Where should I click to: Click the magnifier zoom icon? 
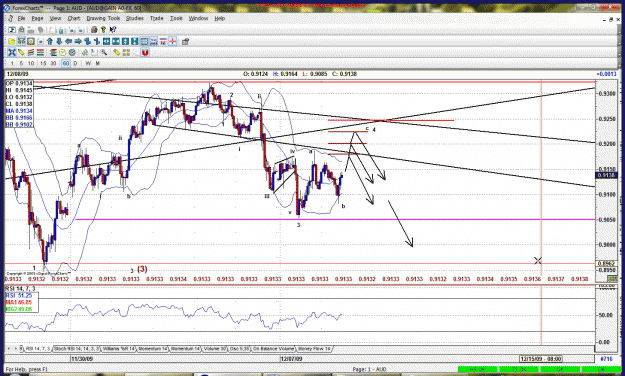click(104, 52)
